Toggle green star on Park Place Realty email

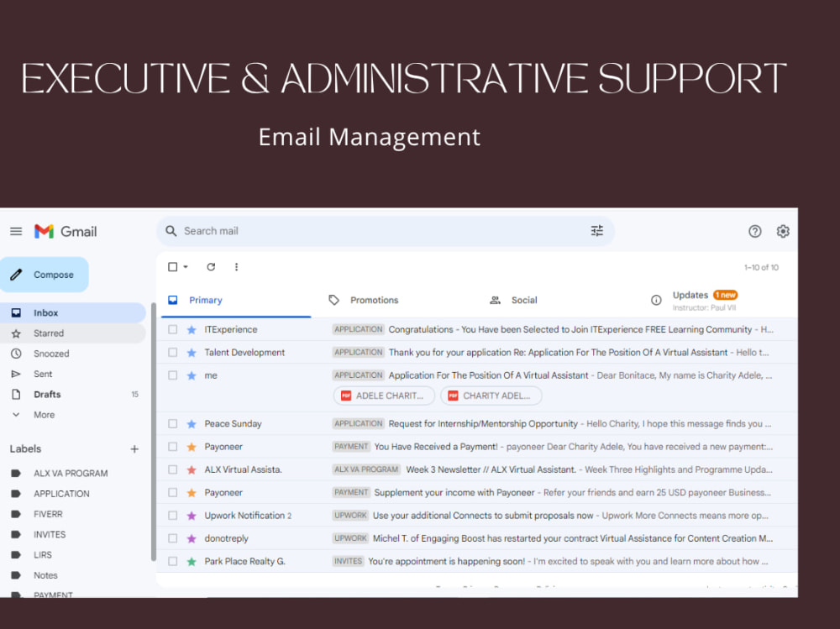pyautogui.click(x=192, y=562)
